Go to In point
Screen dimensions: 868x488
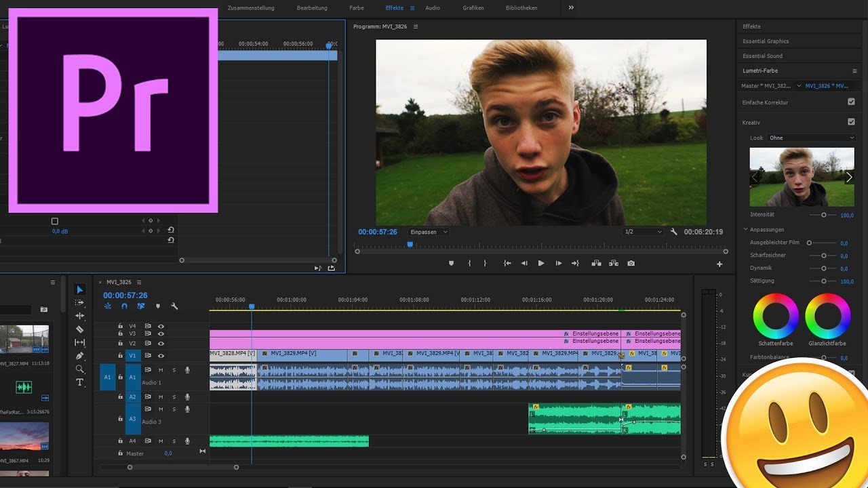(507, 263)
